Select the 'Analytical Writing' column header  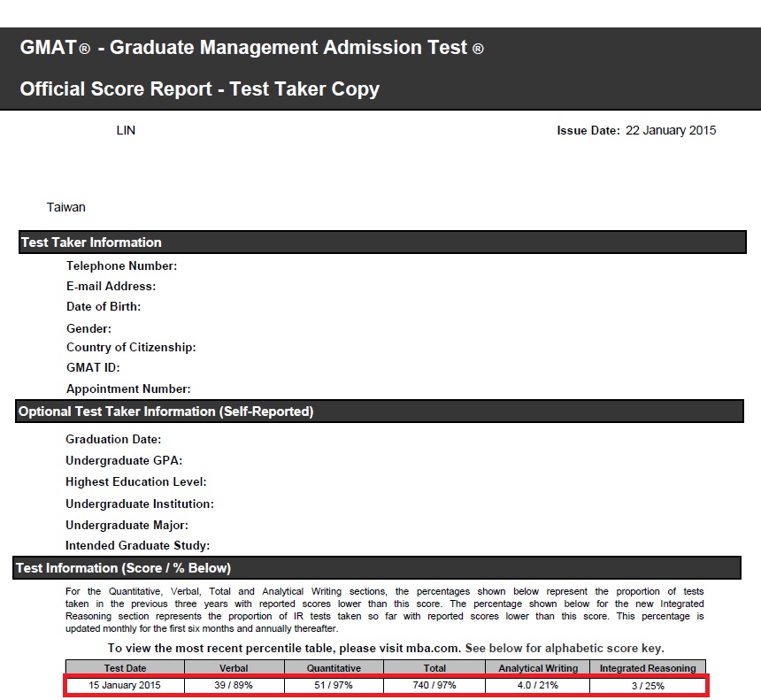coord(538,668)
